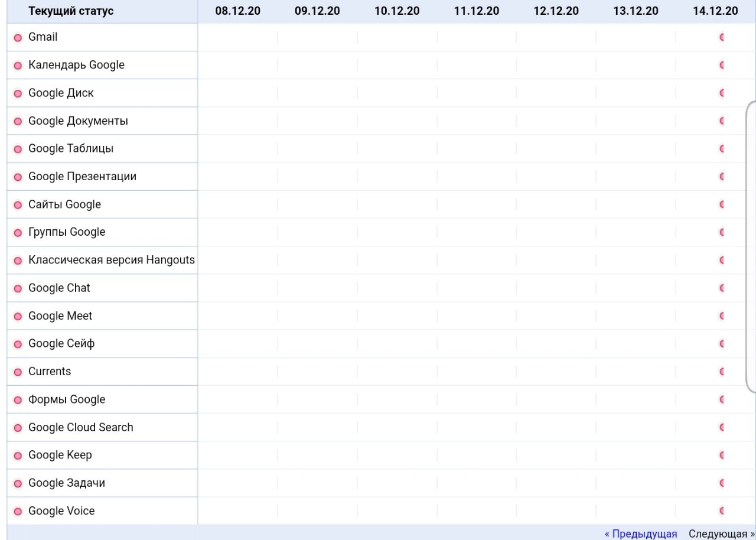Click the status dot next to Сайты Google

tap(18, 205)
